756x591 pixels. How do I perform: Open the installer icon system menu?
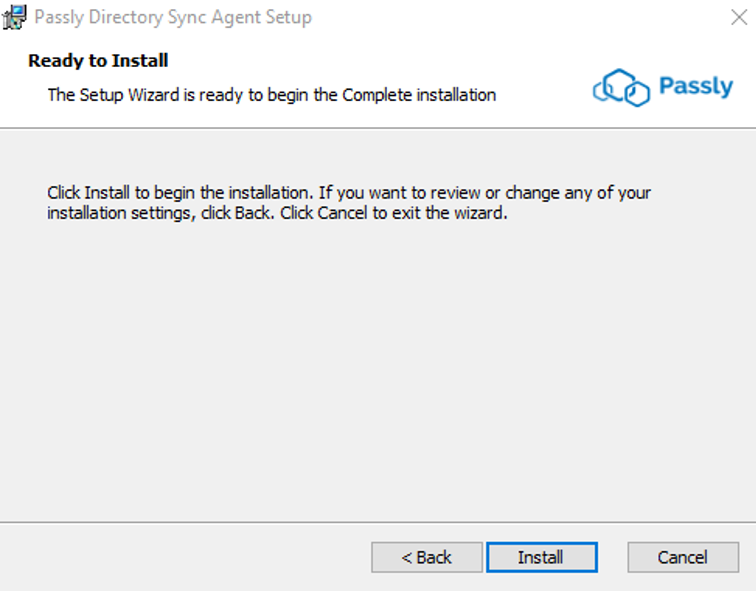[14, 17]
